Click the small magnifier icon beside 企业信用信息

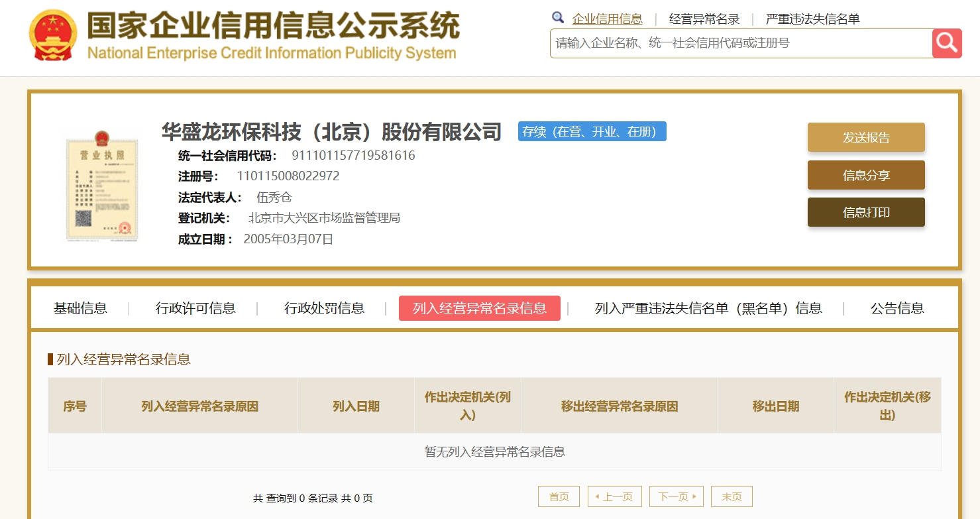tap(558, 18)
